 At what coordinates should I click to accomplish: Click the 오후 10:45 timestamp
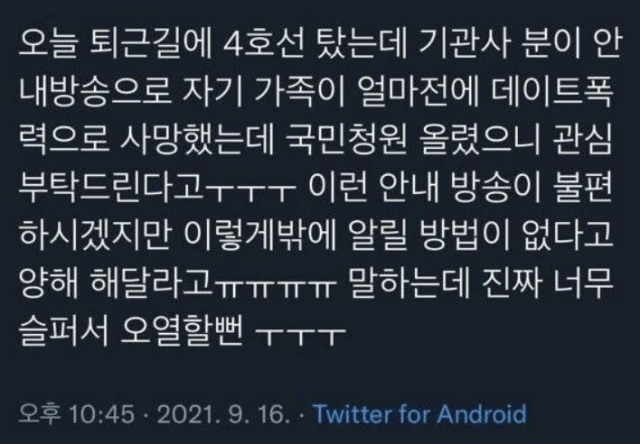(x=76, y=414)
